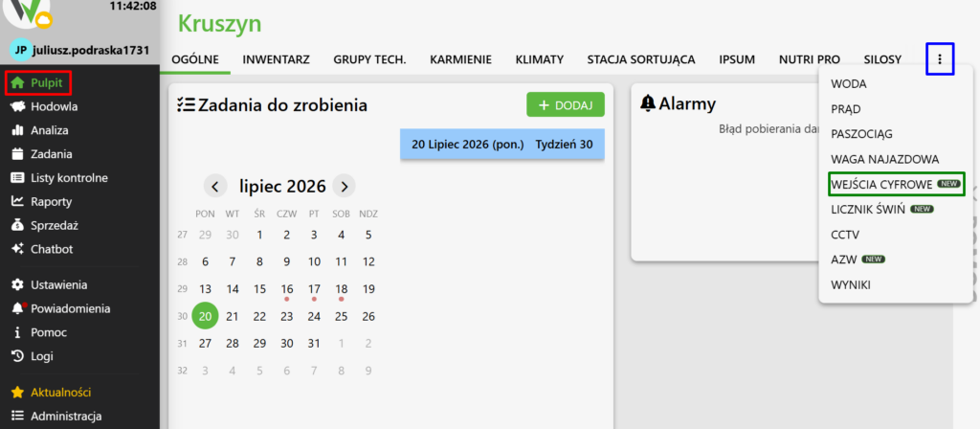Open Logi history icon
This screenshot has width=980, height=429.
pos(17,356)
